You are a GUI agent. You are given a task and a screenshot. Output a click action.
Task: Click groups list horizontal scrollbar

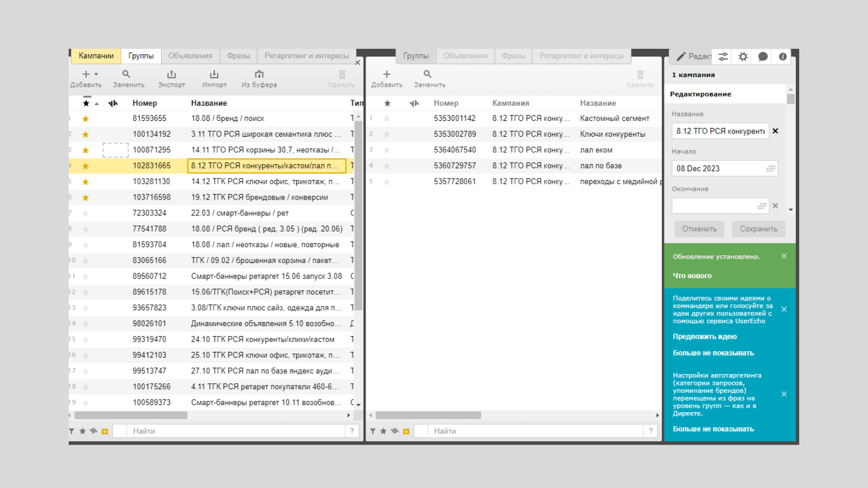[x=428, y=415]
